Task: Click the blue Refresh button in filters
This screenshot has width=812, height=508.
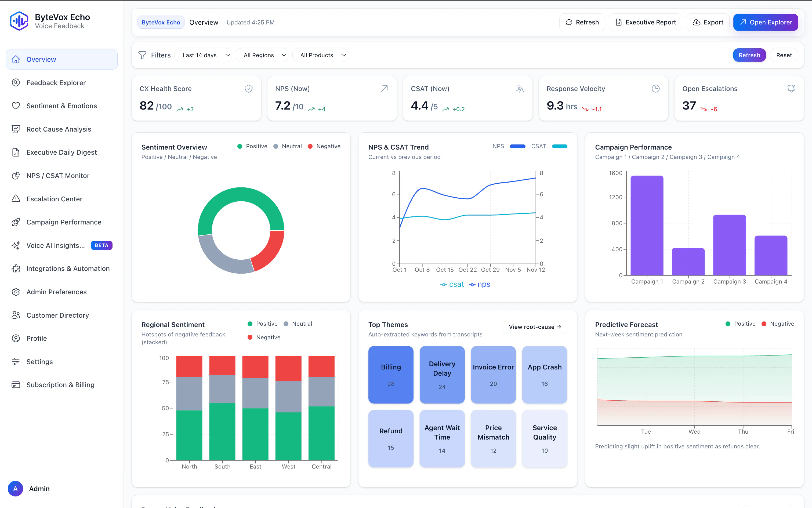Action: coord(749,55)
